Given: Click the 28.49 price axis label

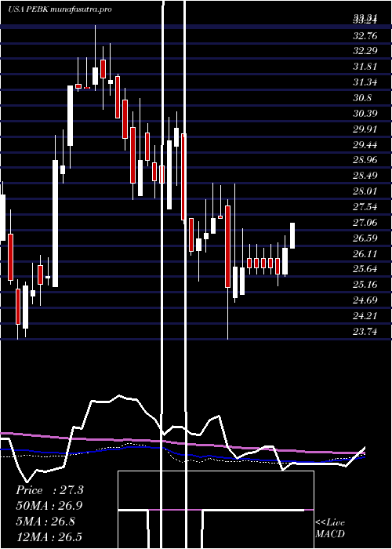Looking at the screenshot, I should [365, 176].
